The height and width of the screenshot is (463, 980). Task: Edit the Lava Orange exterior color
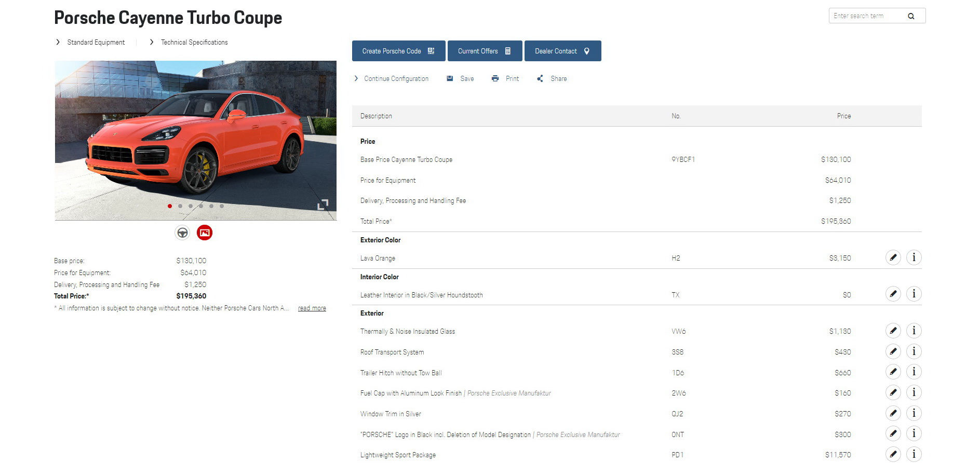(x=893, y=257)
